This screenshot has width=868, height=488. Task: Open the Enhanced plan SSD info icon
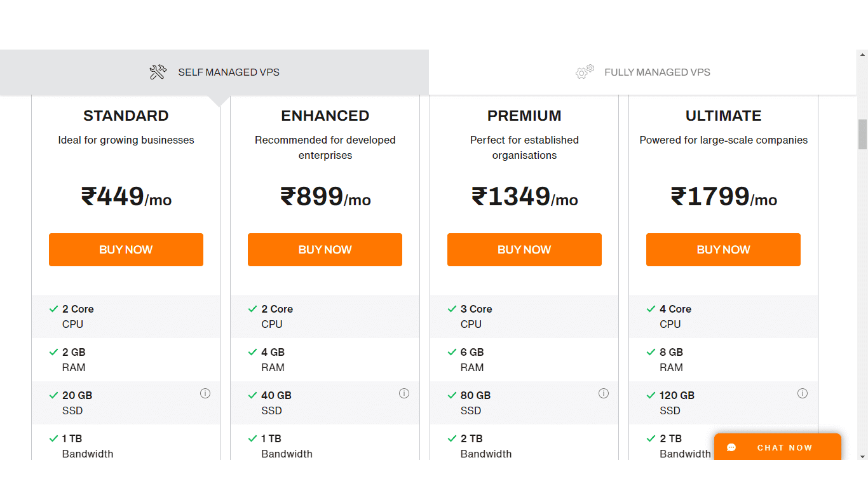[404, 393]
